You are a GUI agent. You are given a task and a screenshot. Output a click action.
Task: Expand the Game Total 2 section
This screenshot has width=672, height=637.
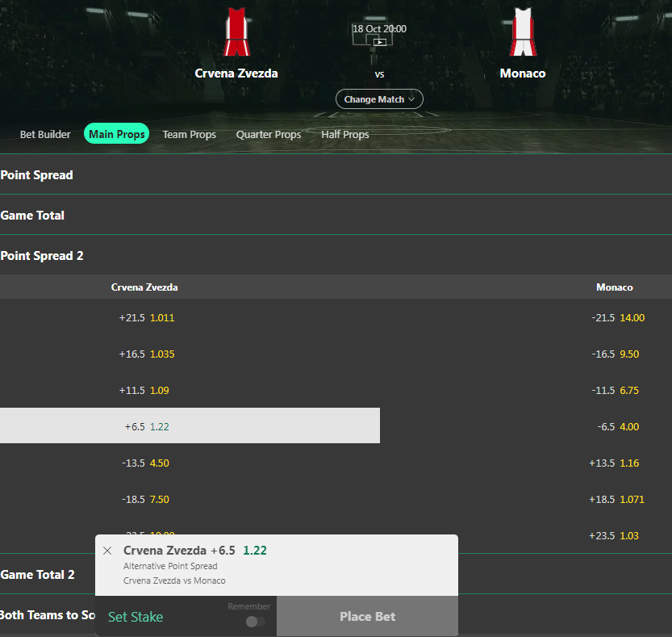coord(48,574)
